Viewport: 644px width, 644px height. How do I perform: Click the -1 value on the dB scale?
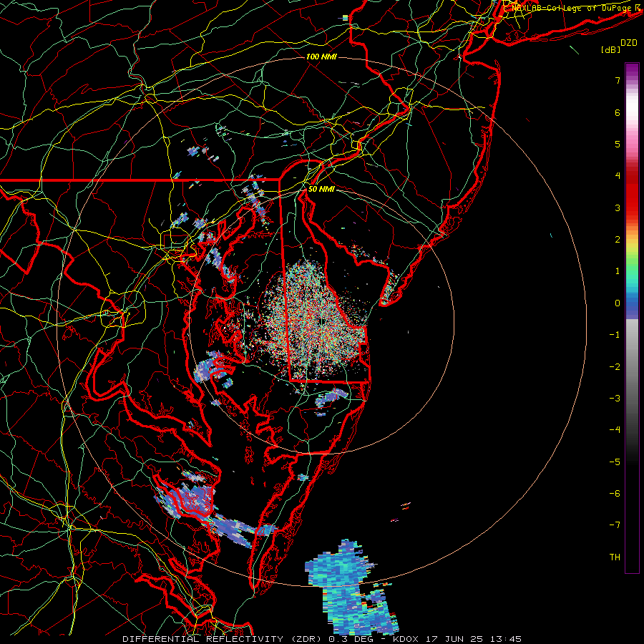click(615, 335)
